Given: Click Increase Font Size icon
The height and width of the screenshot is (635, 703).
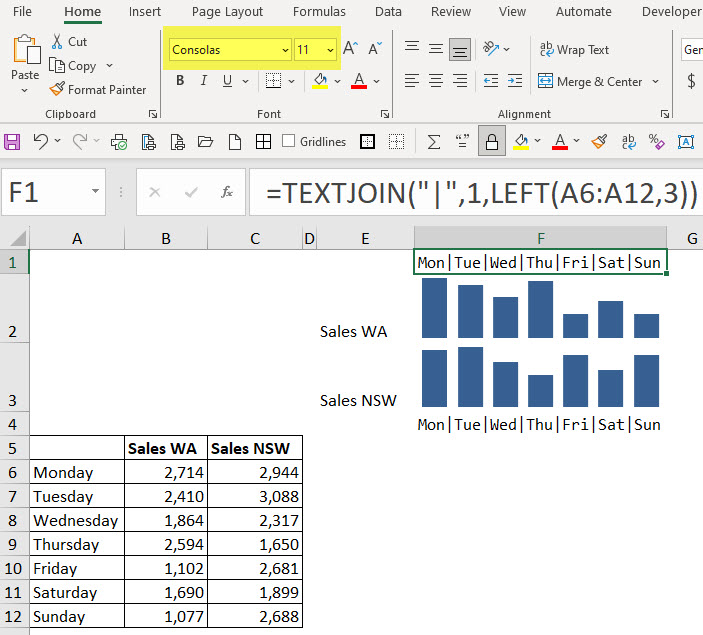Looking at the screenshot, I should (x=351, y=49).
